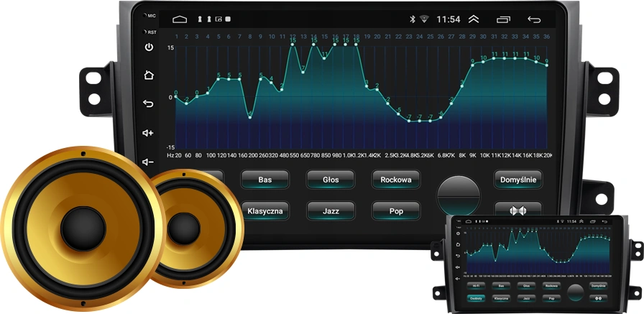Tap the Bluetooth status icon

(x=413, y=19)
